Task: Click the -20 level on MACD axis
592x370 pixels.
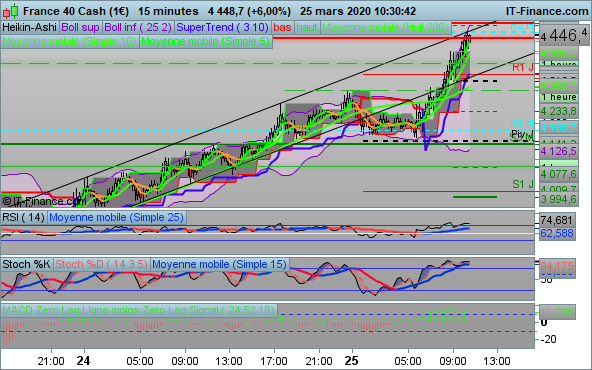Action: [548, 339]
